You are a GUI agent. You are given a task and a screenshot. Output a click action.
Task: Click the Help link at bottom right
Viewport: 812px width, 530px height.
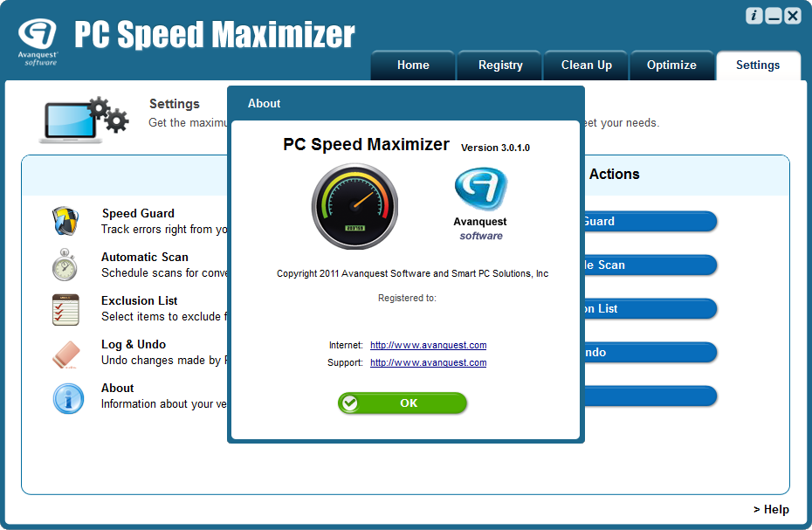(x=771, y=510)
